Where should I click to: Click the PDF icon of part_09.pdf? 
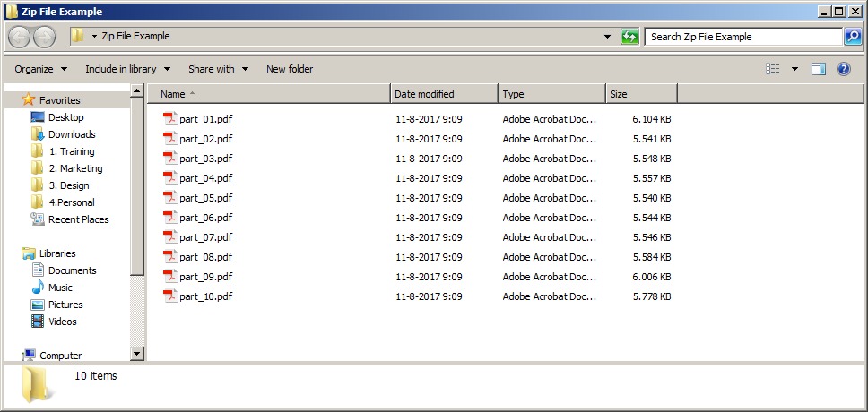click(170, 277)
